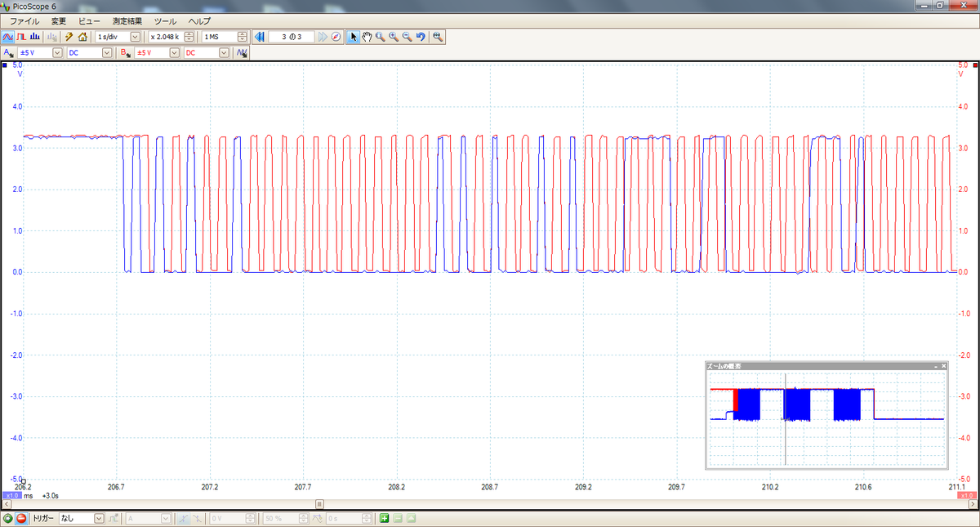
Task: Open the math channels waveform icon
Action: [242, 52]
